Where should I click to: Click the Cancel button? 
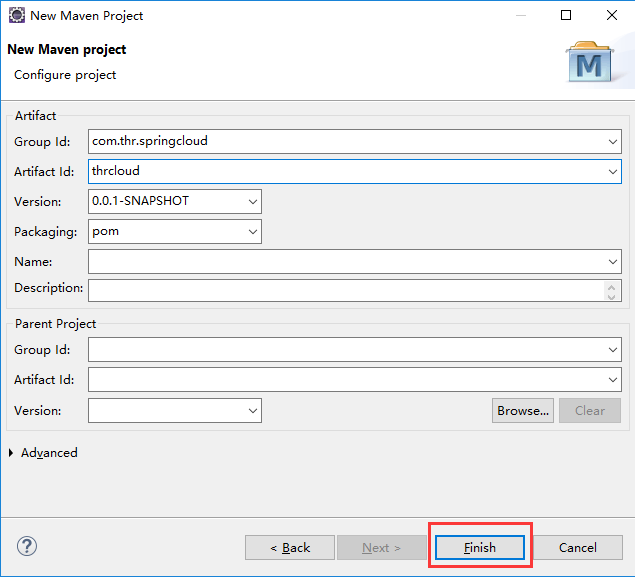click(x=578, y=547)
